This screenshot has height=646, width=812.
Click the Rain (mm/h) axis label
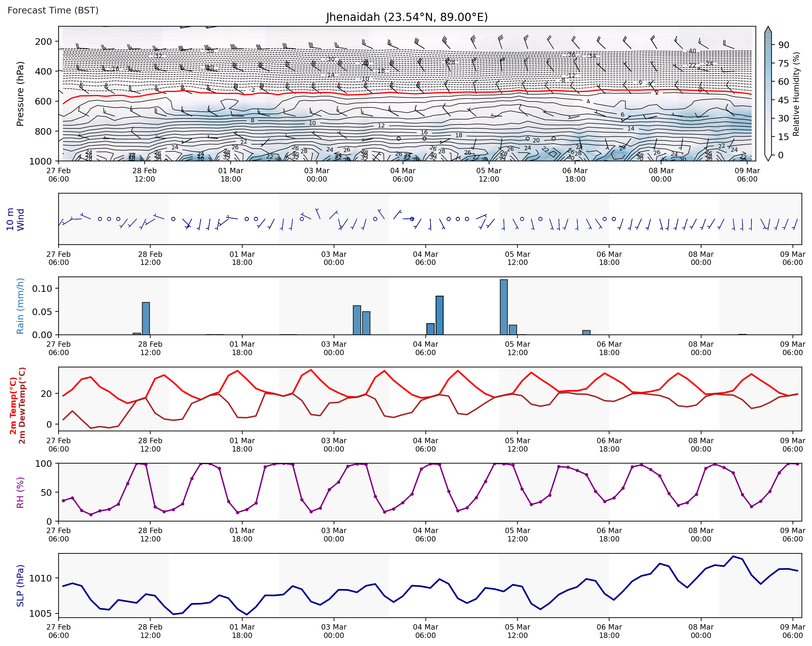pos(20,306)
